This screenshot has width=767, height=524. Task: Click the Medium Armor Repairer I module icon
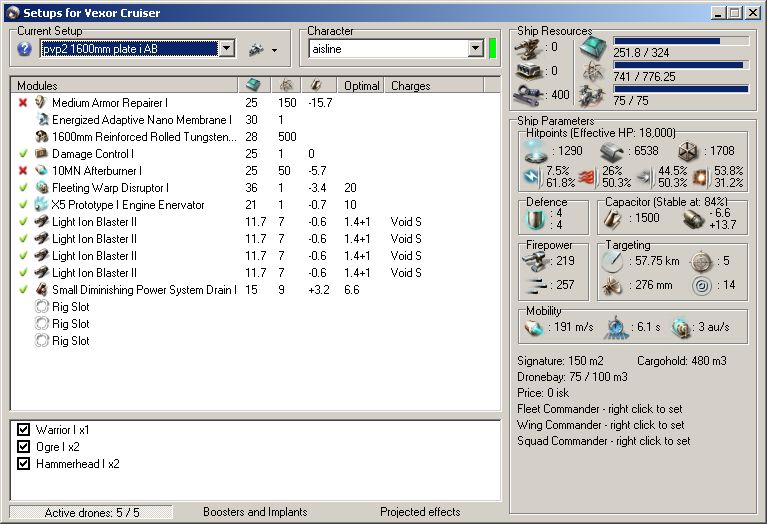coord(41,102)
